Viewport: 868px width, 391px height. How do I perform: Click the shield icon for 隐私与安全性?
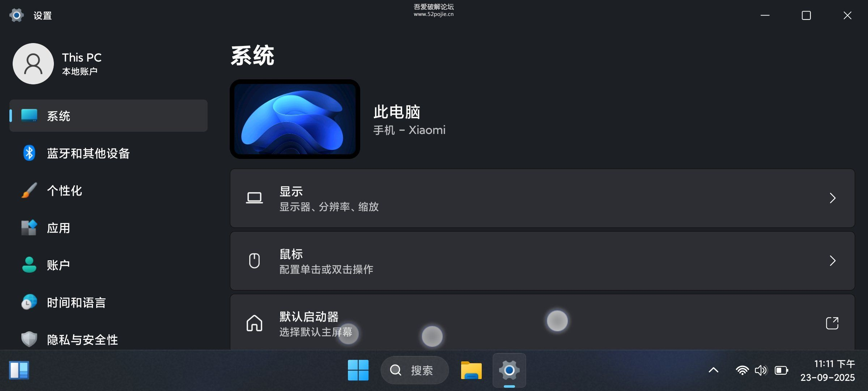(29, 340)
